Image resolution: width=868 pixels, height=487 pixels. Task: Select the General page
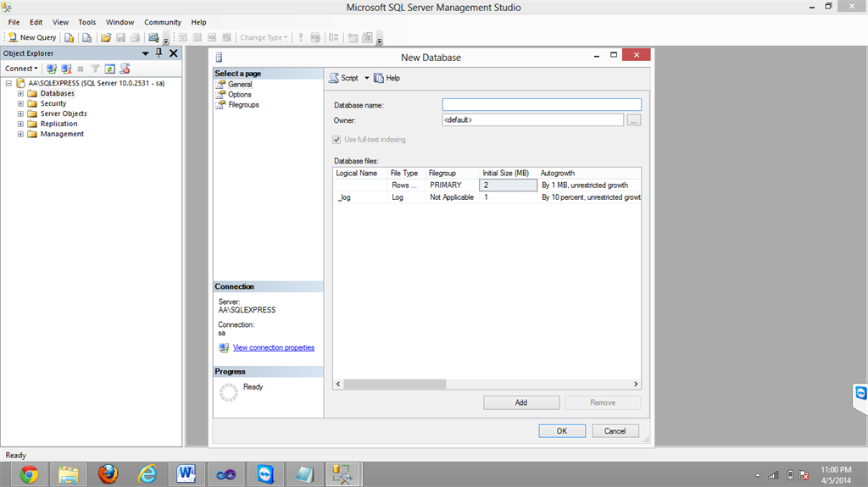point(240,84)
